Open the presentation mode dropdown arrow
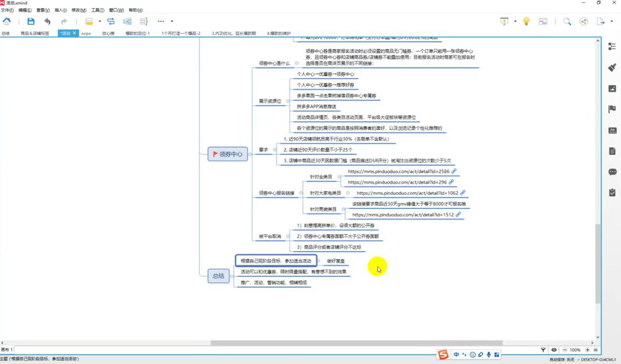The image size is (621, 364). [515, 22]
